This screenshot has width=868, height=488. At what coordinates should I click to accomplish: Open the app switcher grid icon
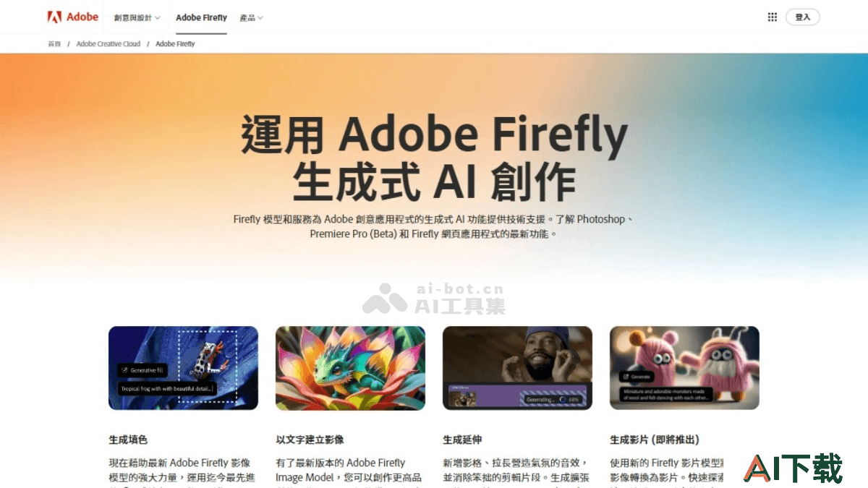(x=772, y=17)
